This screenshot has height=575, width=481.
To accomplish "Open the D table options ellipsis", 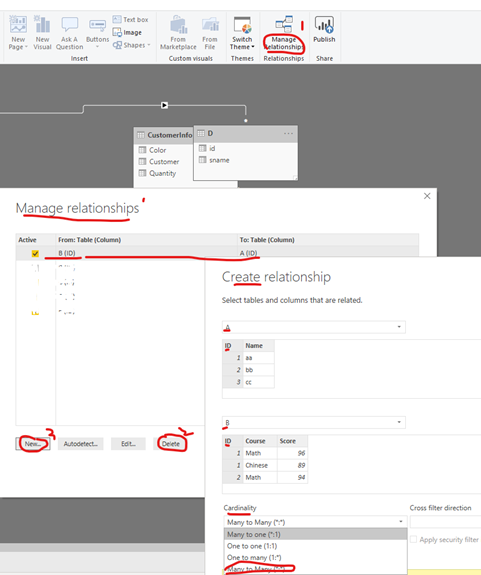I will click(x=289, y=133).
